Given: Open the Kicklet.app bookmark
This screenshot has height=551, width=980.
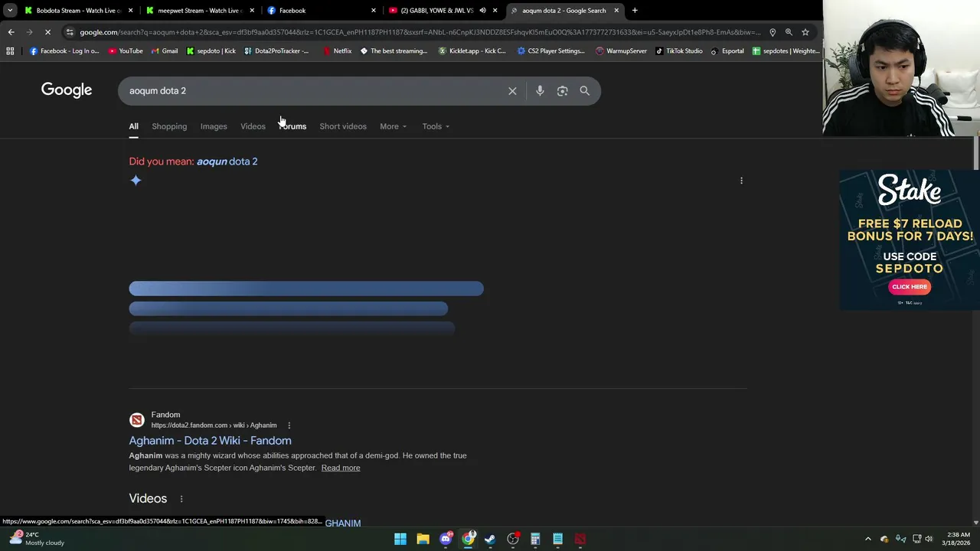Looking at the screenshot, I should [x=472, y=51].
